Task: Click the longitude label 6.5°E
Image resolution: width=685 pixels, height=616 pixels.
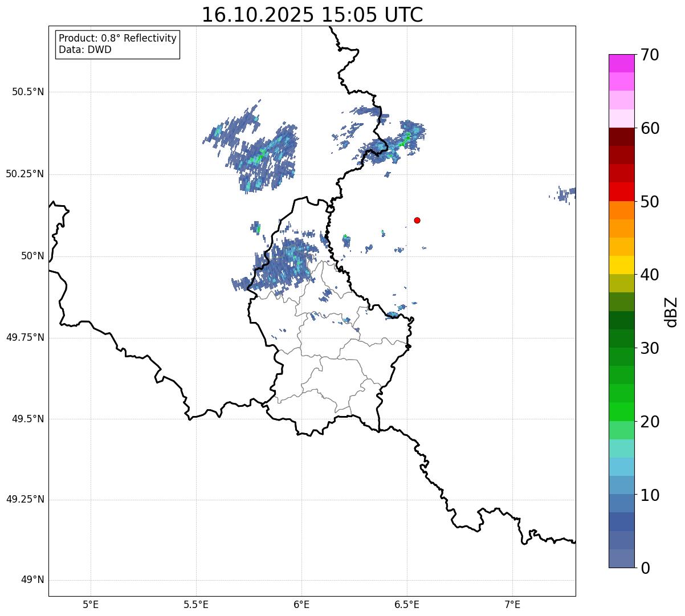Action: point(407,604)
